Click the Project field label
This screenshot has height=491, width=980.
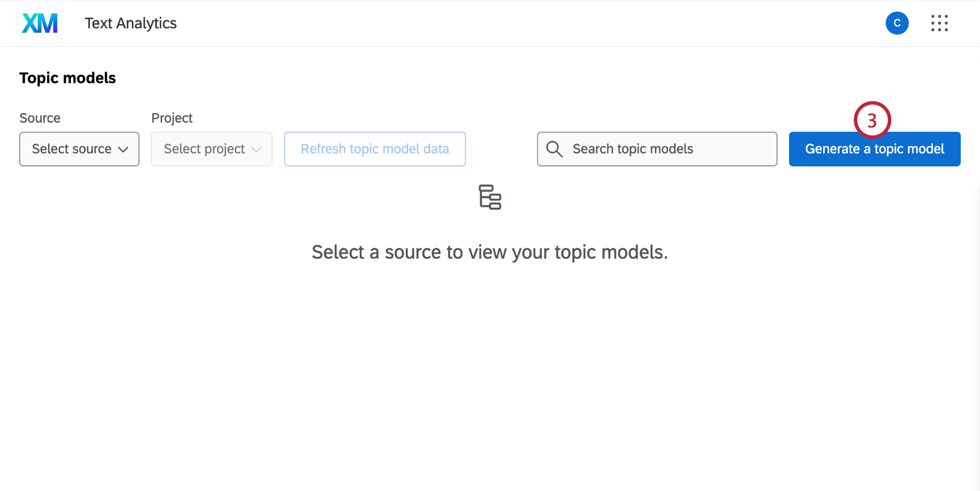[x=172, y=118]
